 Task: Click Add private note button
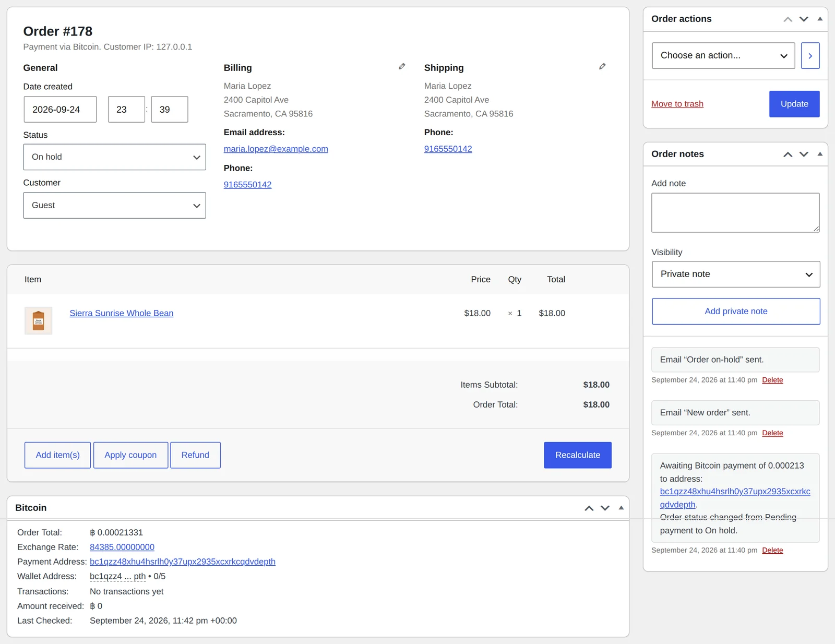[736, 312]
